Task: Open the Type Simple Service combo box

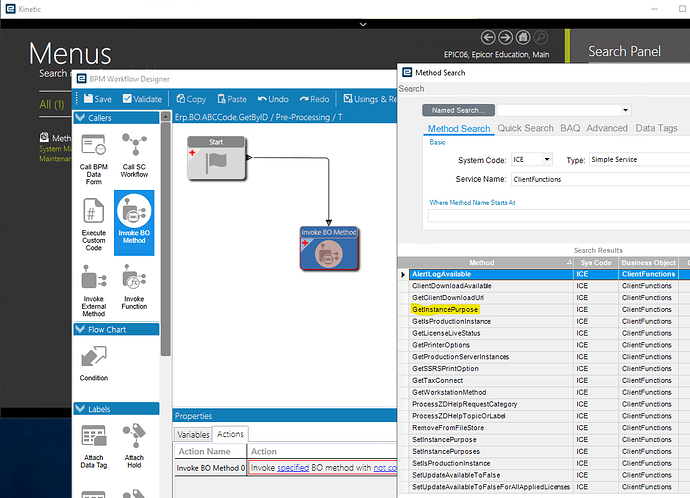Action: coord(640,159)
